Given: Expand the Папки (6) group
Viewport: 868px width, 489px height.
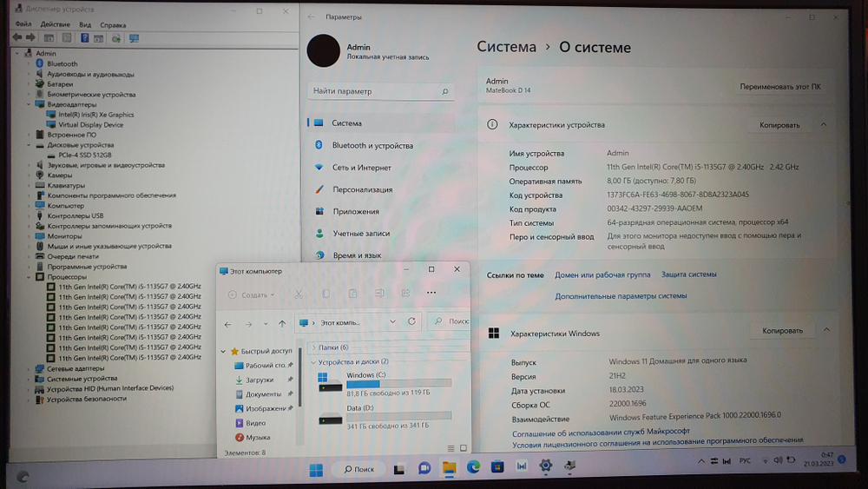Looking at the screenshot, I should (x=313, y=347).
